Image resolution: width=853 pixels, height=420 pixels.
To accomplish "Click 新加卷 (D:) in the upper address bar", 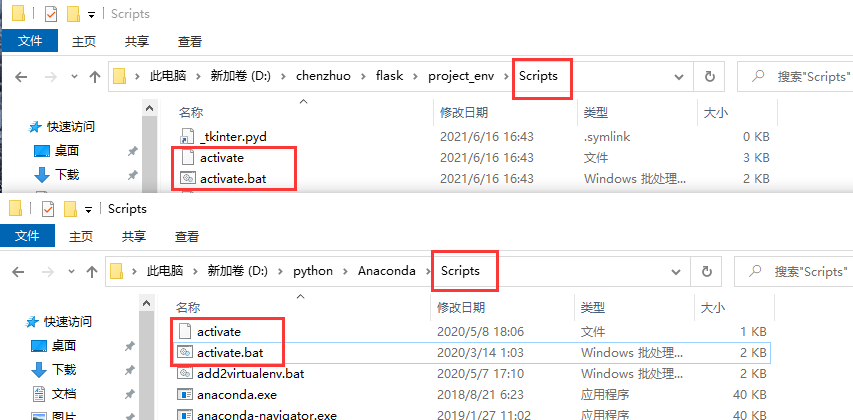I will (x=240, y=76).
